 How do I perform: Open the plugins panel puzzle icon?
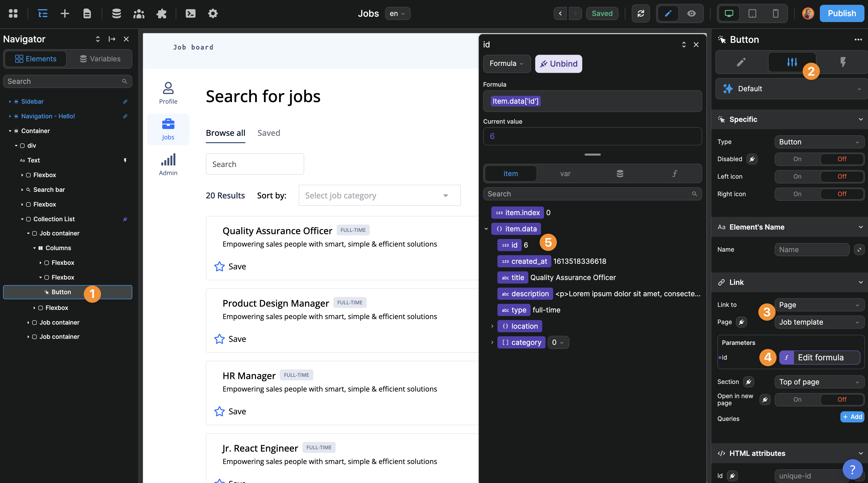(161, 13)
